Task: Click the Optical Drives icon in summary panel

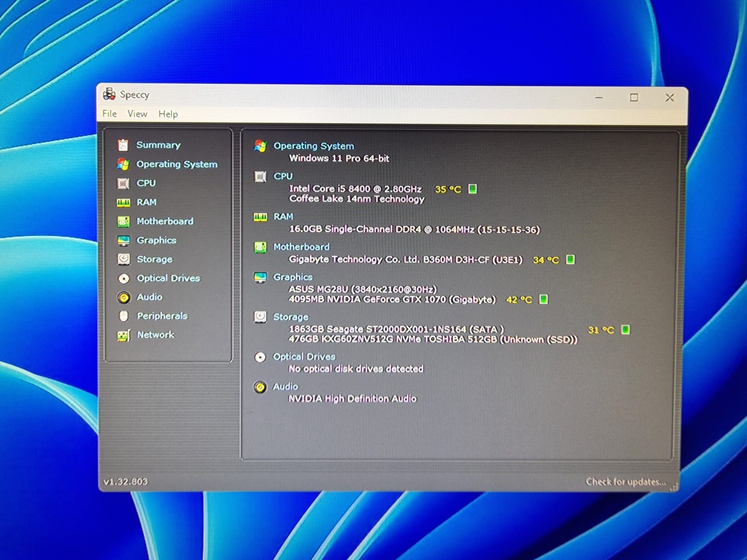Action: point(260,357)
